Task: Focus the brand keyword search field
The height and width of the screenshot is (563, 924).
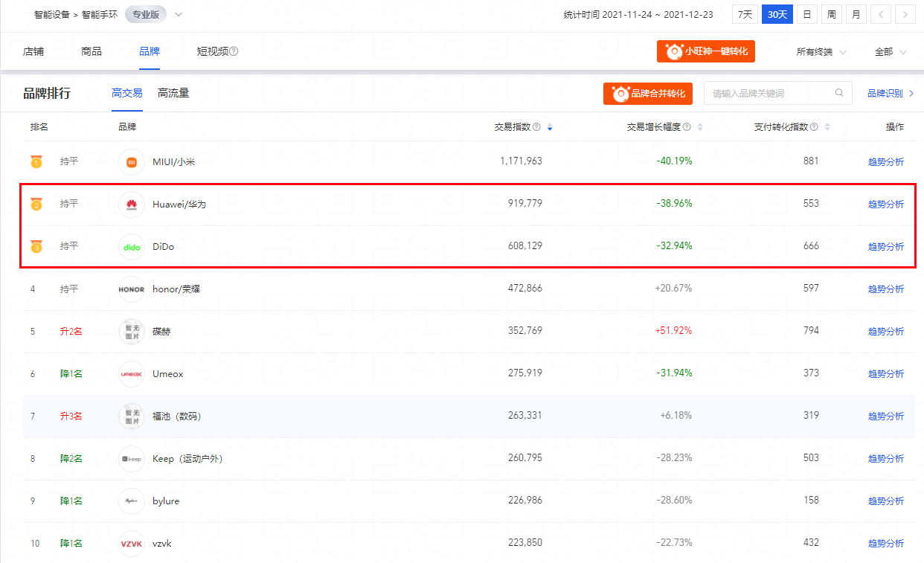Action: (x=777, y=93)
